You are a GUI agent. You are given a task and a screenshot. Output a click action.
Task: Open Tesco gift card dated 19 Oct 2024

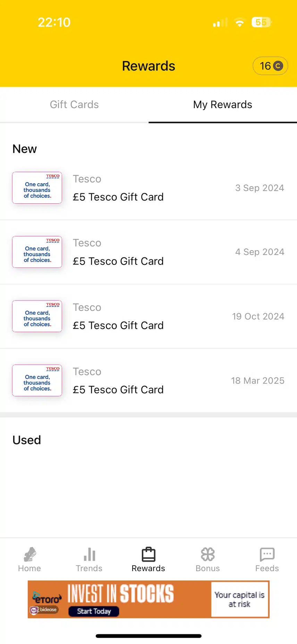pos(148,316)
